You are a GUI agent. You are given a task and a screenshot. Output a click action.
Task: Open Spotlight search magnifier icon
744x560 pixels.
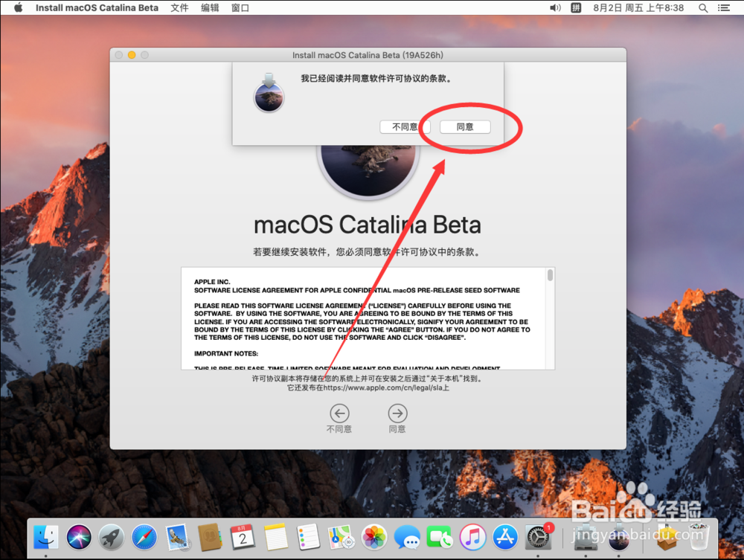(x=703, y=7)
